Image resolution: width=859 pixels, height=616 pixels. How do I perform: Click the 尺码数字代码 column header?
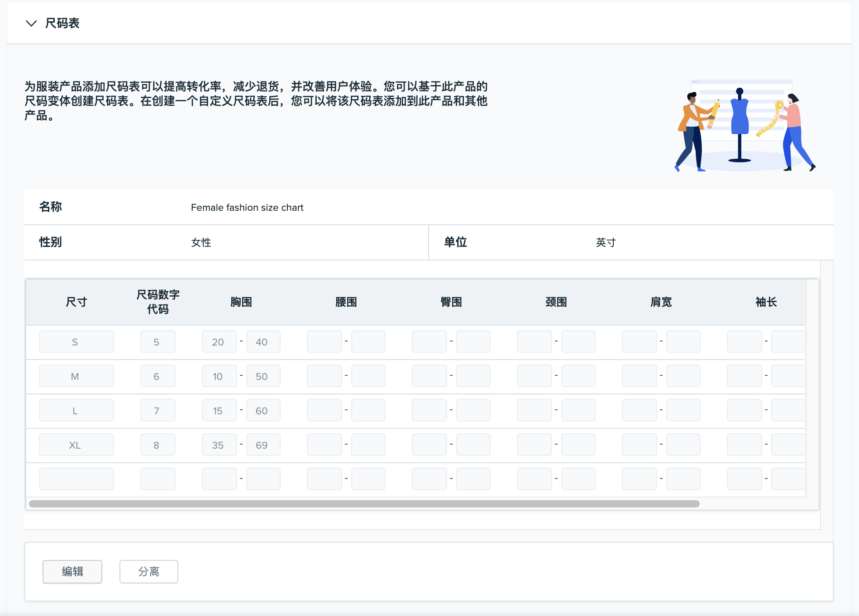tap(158, 302)
